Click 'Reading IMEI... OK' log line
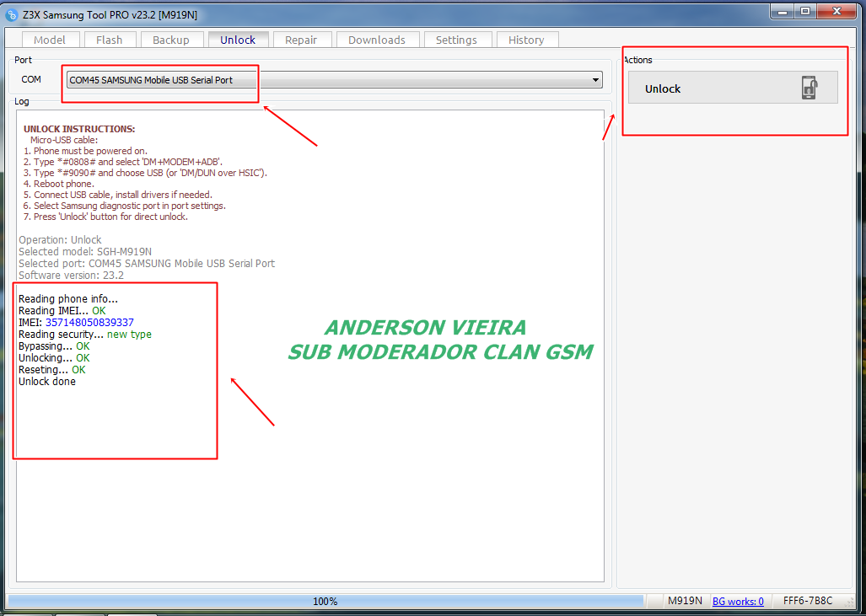866x616 pixels. point(62,311)
